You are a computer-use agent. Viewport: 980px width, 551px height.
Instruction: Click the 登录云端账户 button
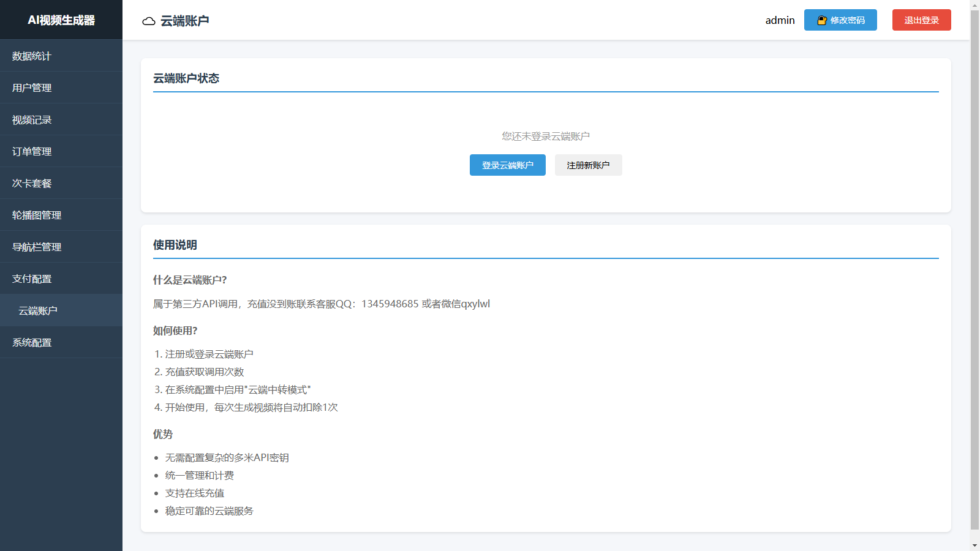[x=507, y=165]
